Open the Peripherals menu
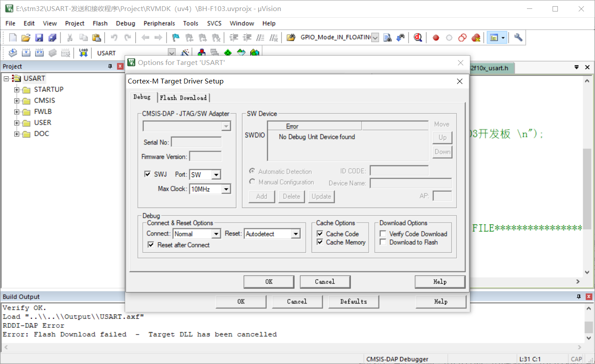This screenshot has height=364, width=595. (159, 23)
